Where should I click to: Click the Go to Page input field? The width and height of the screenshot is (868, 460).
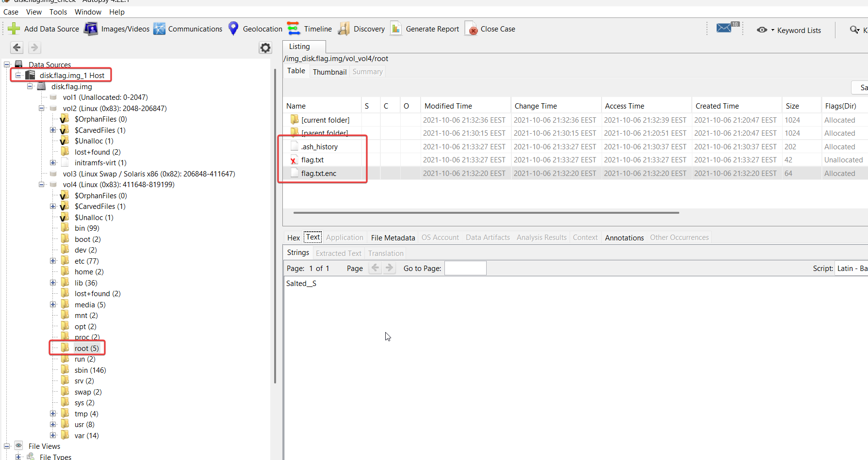click(x=465, y=269)
